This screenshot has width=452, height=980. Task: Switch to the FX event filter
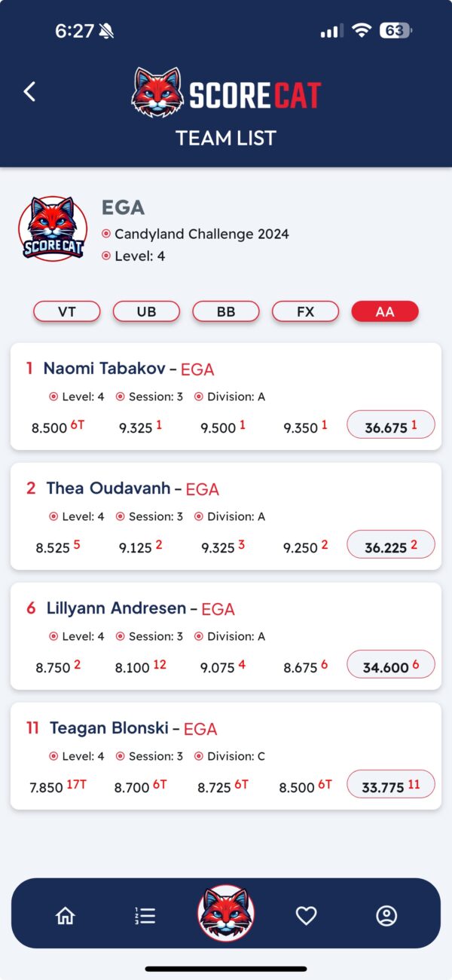(305, 311)
